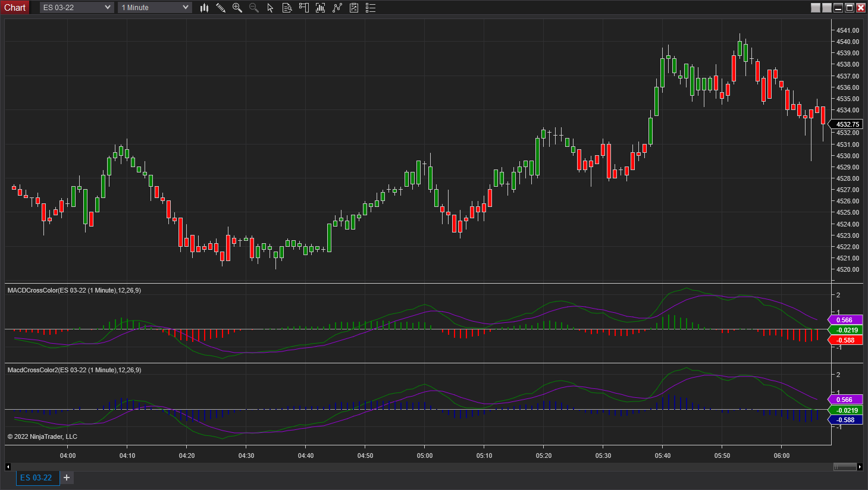Add a new chart tab
The height and width of the screenshot is (490, 868).
pyautogui.click(x=67, y=478)
